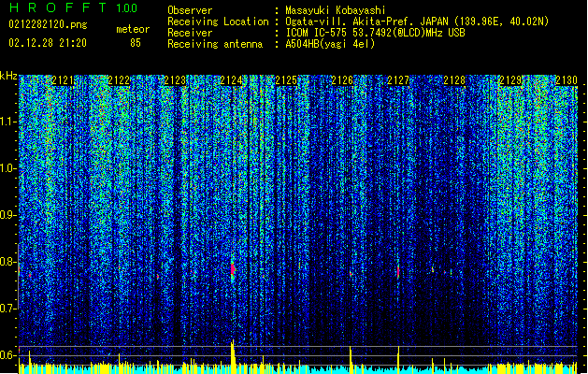Click the red meteor echo near 2127
This screenshot has width=588, height=374.
(398, 271)
